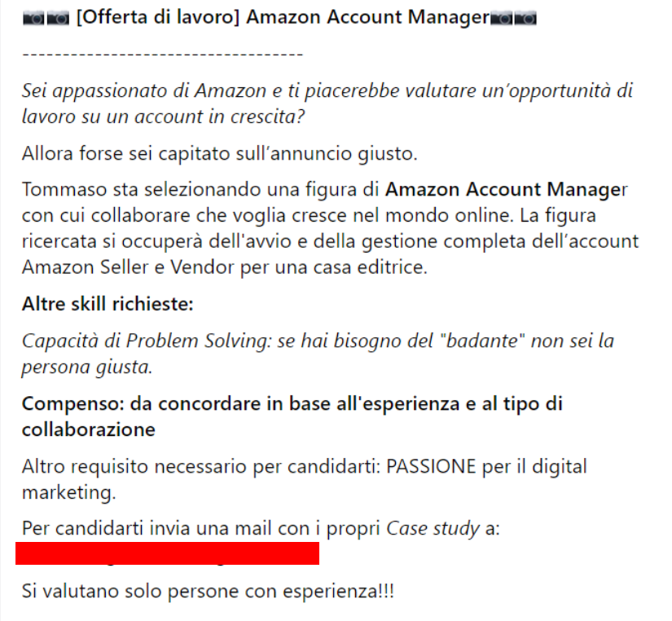The width and height of the screenshot is (672, 621).
Task: Click the quoted word "badante"
Action: 482,341
